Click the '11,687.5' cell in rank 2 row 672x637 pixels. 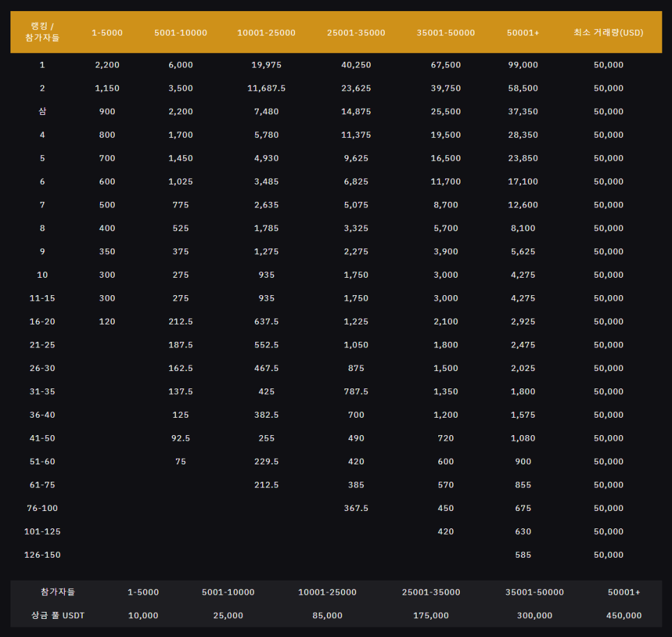266,88
